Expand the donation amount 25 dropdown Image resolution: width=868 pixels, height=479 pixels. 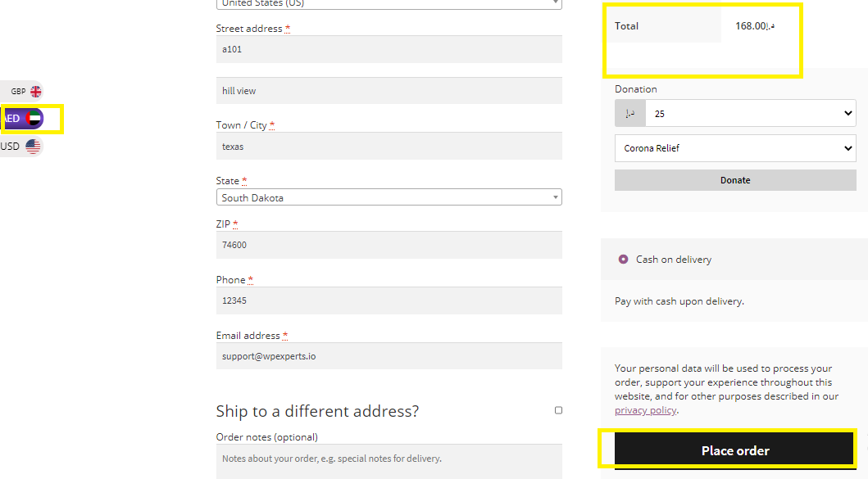751,113
